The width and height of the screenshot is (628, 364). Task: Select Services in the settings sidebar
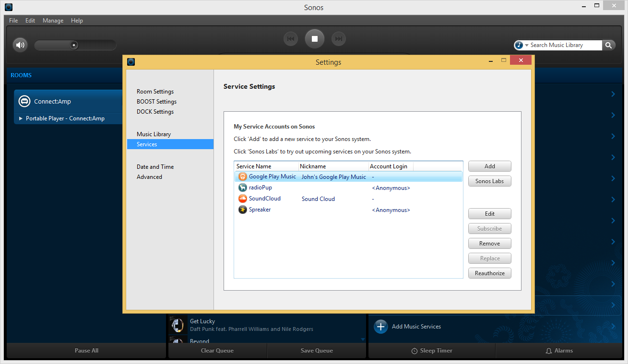pyautogui.click(x=170, y=144)
